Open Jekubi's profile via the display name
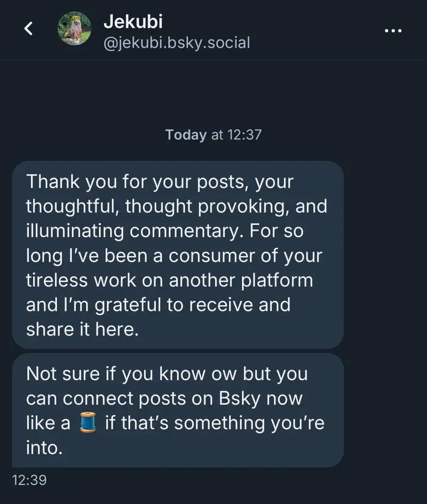 click(132, 22)
